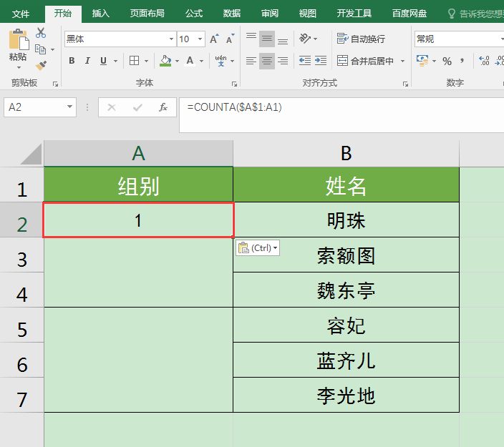
Task: Open the wén phonetic guide icon
Action: [x=220, y=60]
